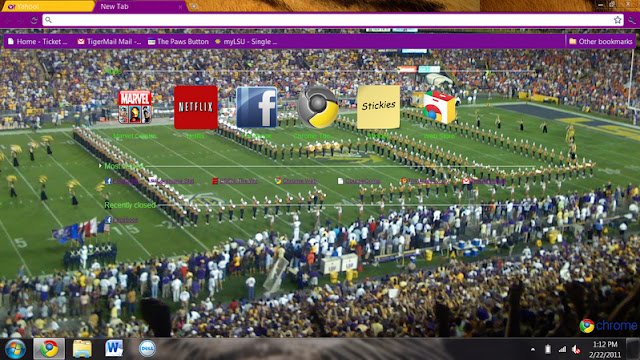
Task: Reload the page with the refresh icon
Action: (x=34, y=20)
